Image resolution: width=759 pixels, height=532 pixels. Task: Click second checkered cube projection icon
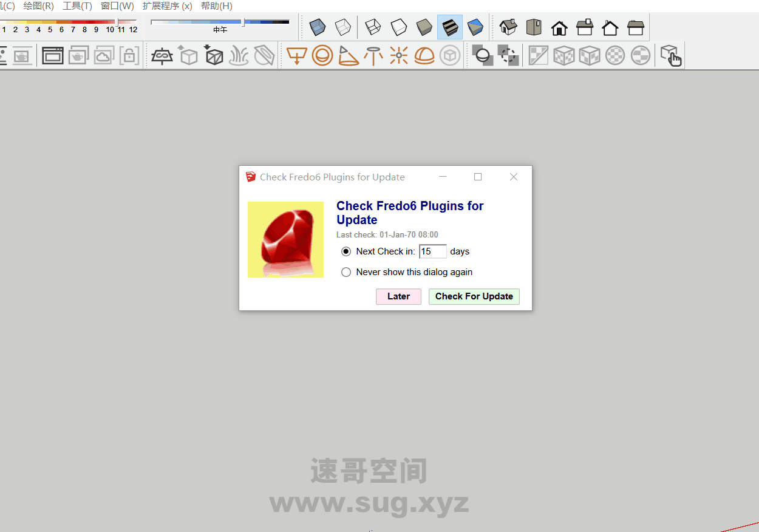590,56
